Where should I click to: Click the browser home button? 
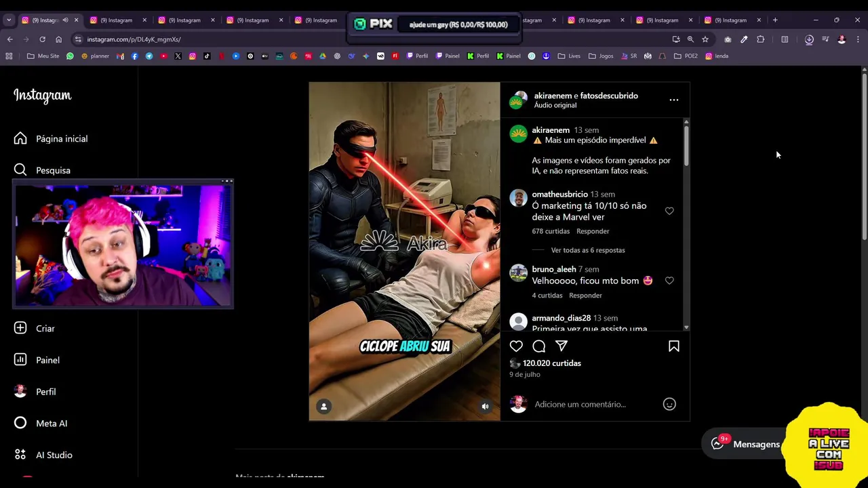coord(58,39)
